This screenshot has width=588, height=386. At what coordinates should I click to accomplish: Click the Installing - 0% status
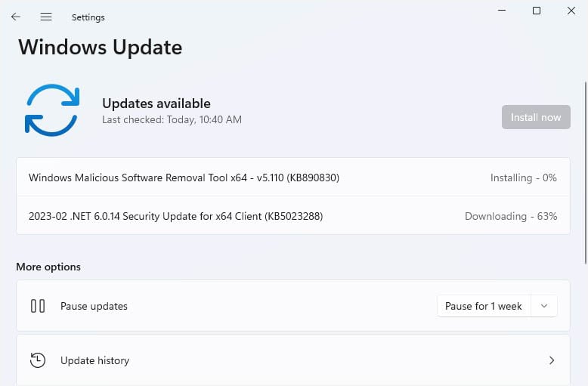pyautogui.click(x=523, y=178)
